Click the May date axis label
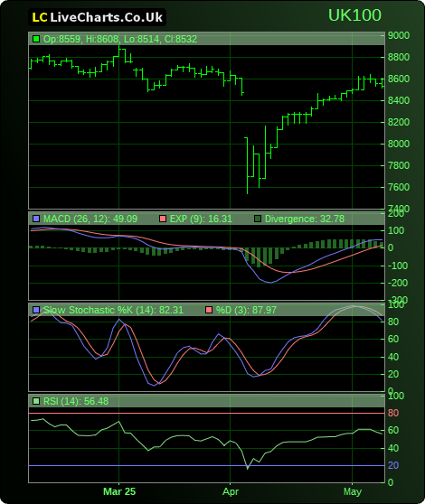Image resolution: width=425 pixels, height=504 pixels. click(x=353, y=491)
